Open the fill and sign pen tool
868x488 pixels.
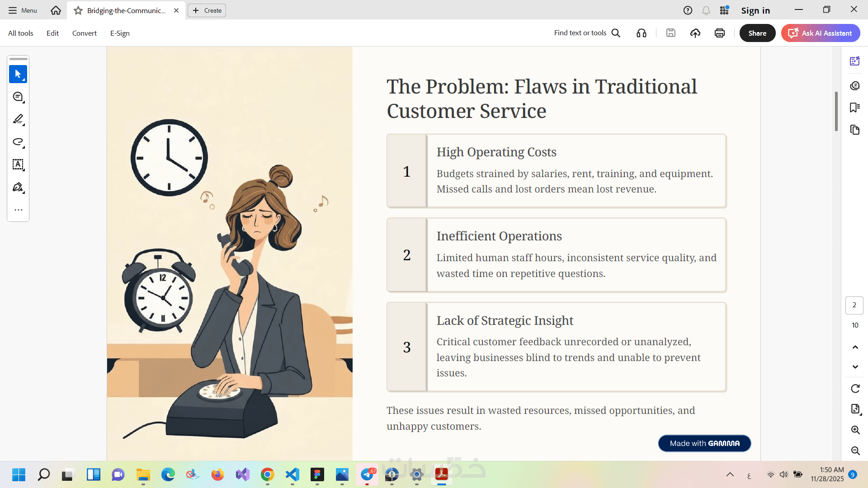[x=18, y=187]
